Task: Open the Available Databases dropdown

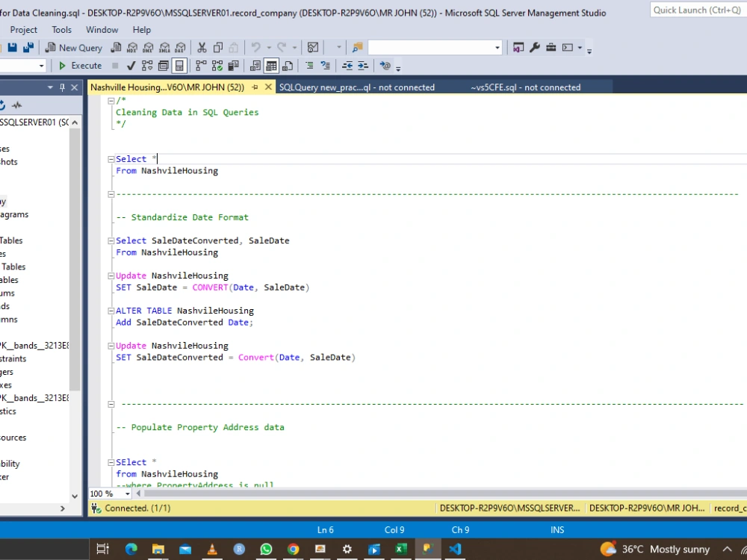Action: pos(41,66)
